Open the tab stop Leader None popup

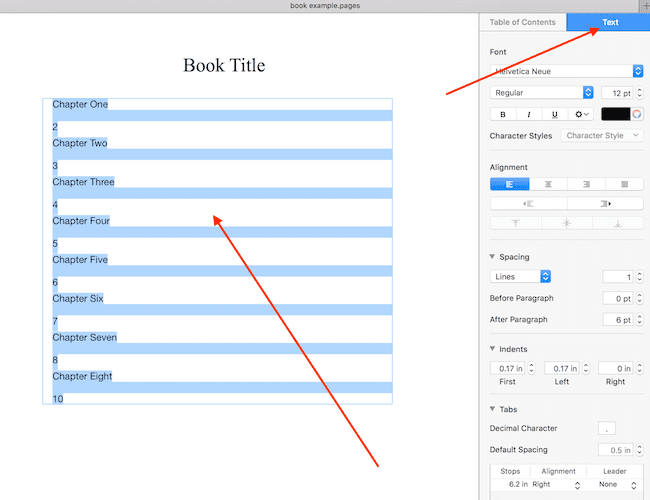coord(617,485)
